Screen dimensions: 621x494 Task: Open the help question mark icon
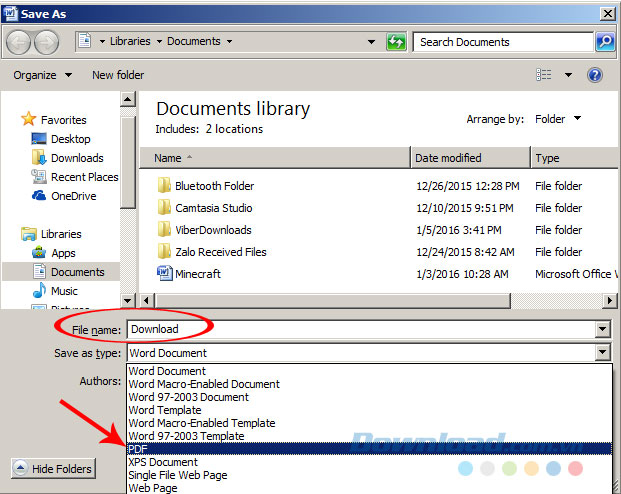pyautogui.click(x=594, y=75)
